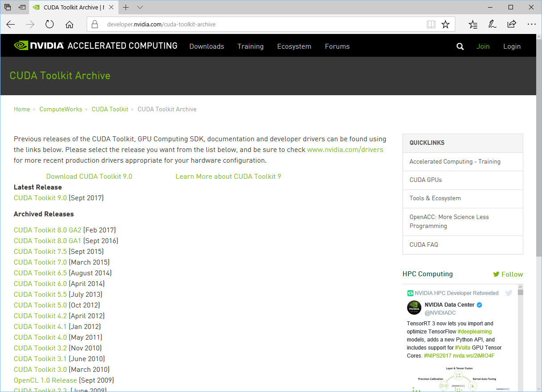
Task: Open CUDA Toolkit breadcrumb link
Action: click(110, 109)
